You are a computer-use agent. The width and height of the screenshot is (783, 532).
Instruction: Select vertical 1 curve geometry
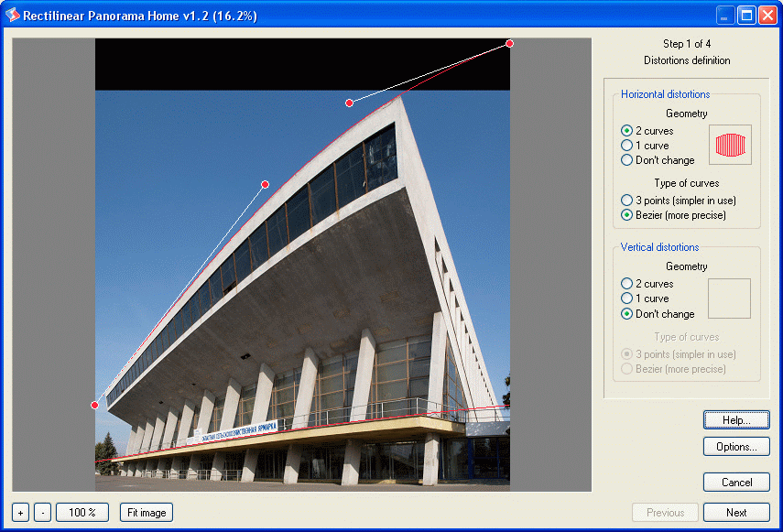[x=645, y=299]
